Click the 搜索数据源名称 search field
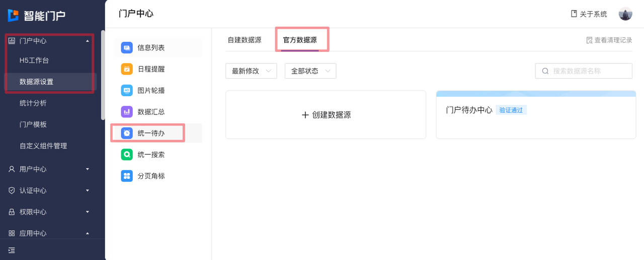 [x=589, y=71]
